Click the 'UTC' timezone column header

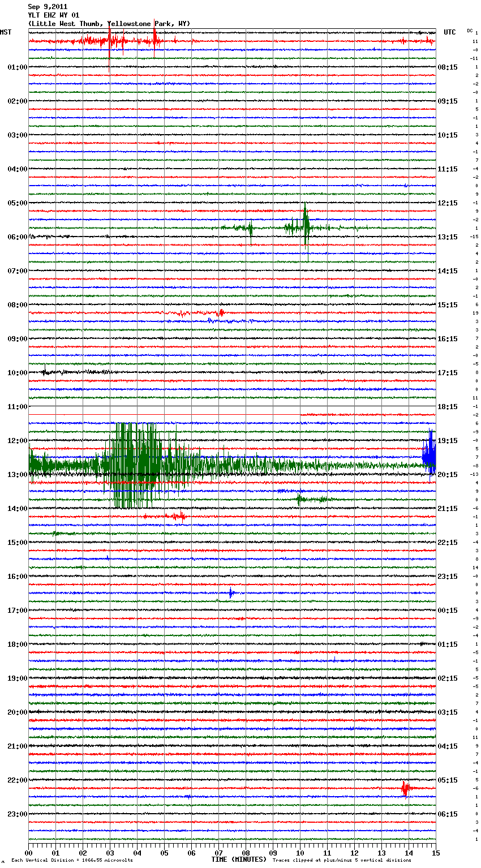449,32
